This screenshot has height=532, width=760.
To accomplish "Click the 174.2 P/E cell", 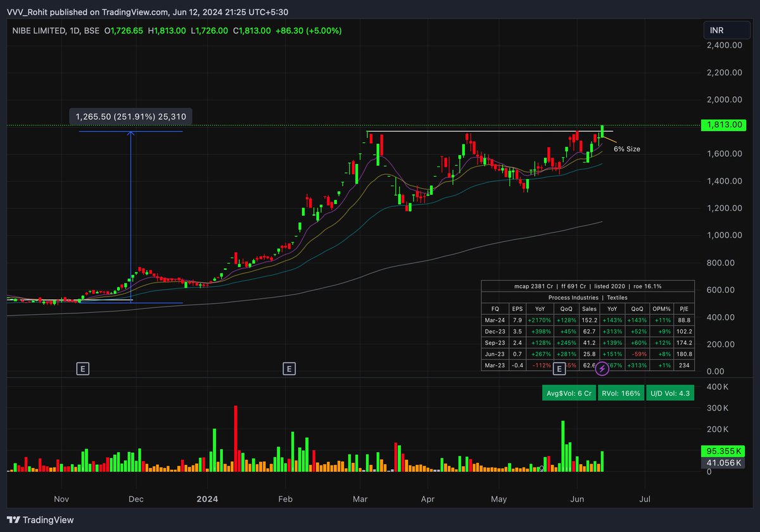I will coord(684,343).
